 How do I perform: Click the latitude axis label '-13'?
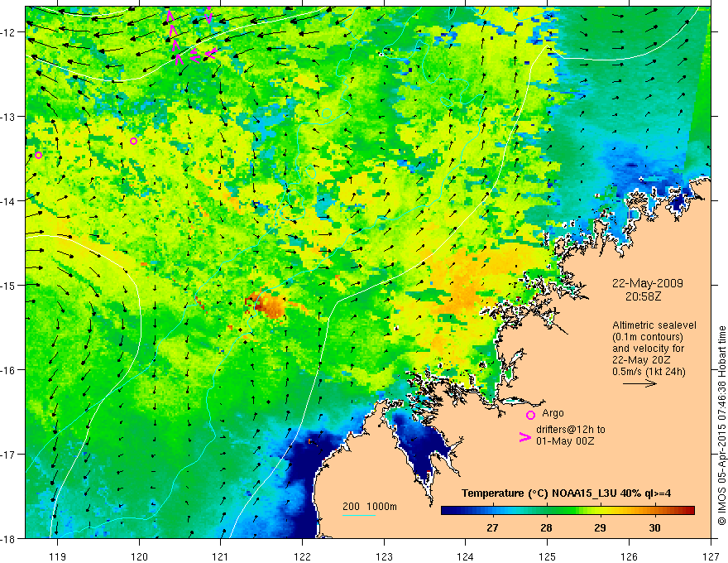pos(9,117)
